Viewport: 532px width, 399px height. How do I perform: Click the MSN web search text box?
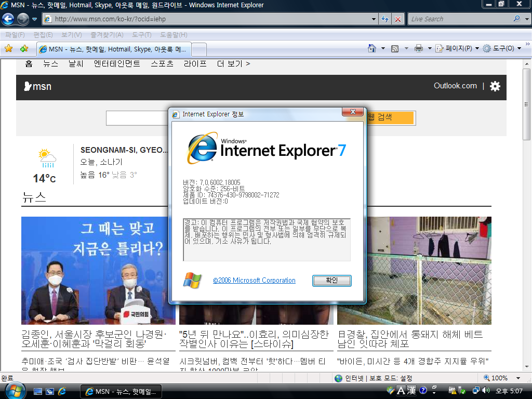(137, 118)
